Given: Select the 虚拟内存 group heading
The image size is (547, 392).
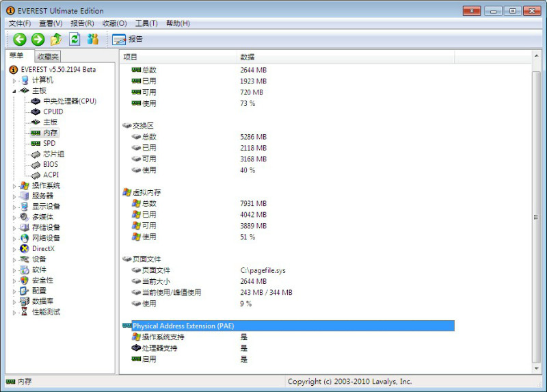Looking at the screenshot, I should tap(146, 192).
